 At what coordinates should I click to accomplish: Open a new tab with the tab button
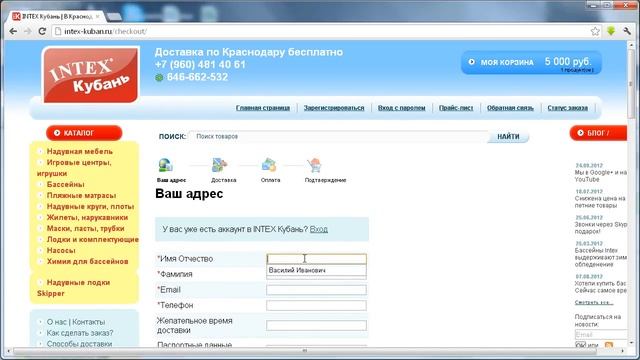pyautogui.click(x=114, y=16)
